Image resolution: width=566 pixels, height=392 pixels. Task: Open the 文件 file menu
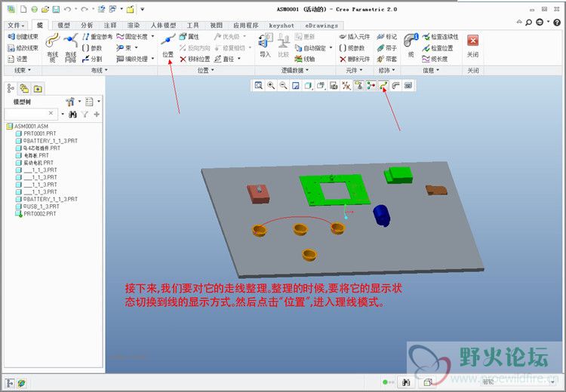[16, 25]
